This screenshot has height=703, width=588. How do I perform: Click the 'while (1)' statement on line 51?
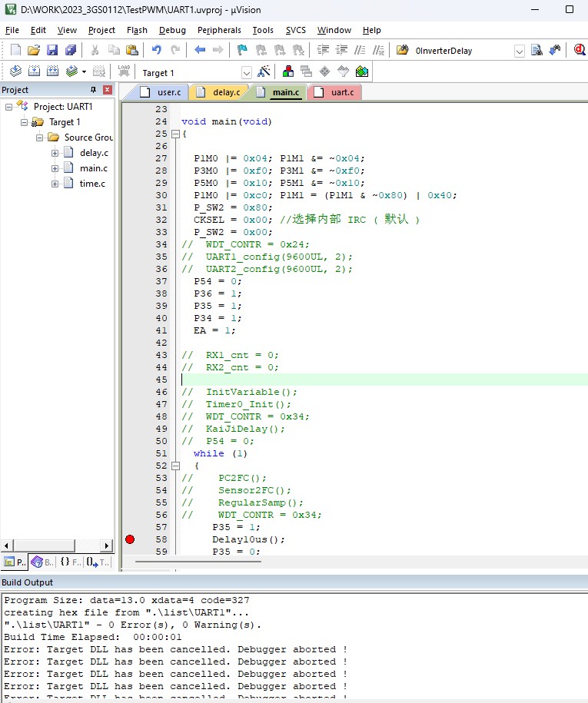(221, 453)
